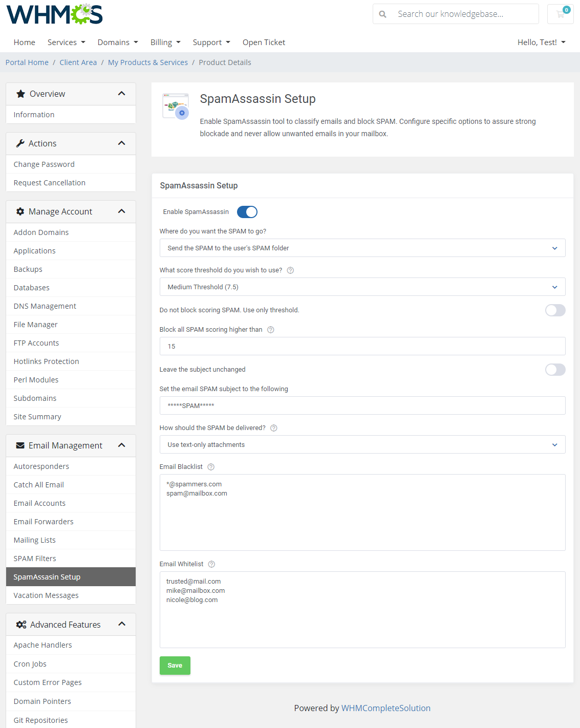
Task: Toggle Leave the subject unchanged switch
Action: click(x=555, y=370)
